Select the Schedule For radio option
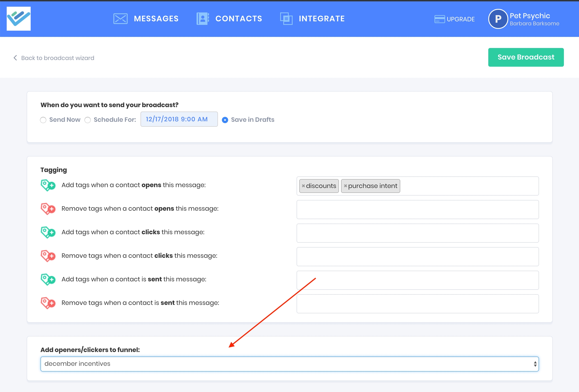Screen dimensions: 579x392 pyautogui.click(x=87, y=120)
